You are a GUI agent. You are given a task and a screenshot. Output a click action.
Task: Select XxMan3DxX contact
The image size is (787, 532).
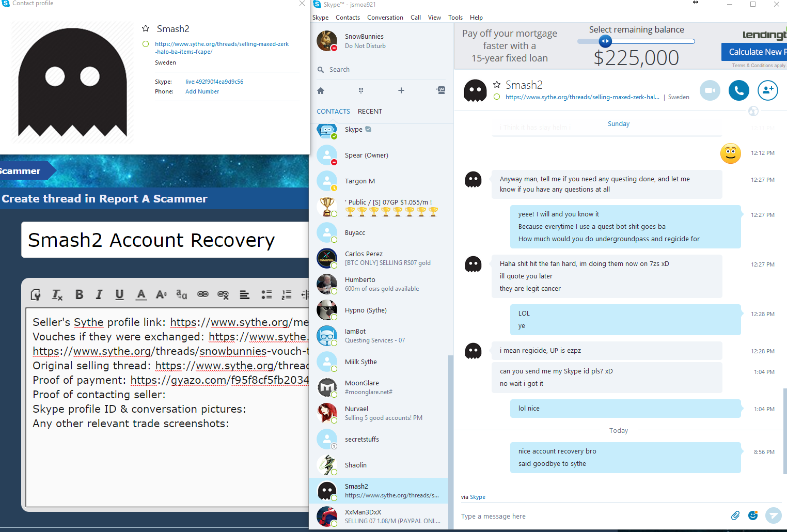point(379,517)
